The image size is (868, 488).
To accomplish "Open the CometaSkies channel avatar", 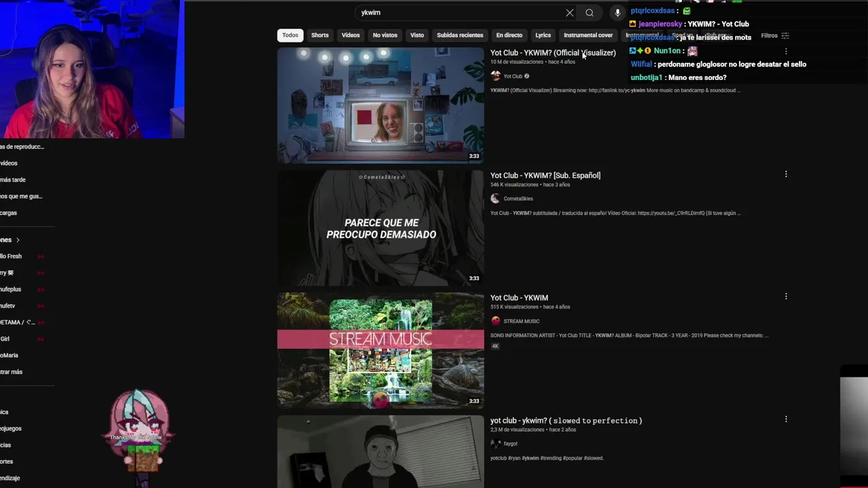I will [495, 199].
